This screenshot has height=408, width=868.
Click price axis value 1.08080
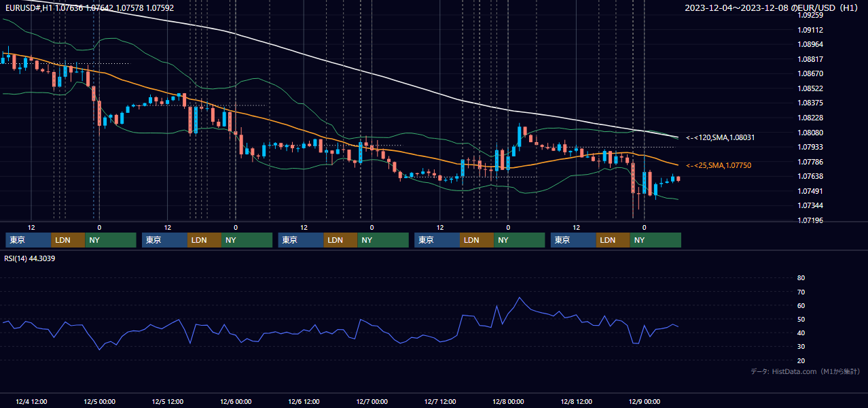tap(810, 133)
